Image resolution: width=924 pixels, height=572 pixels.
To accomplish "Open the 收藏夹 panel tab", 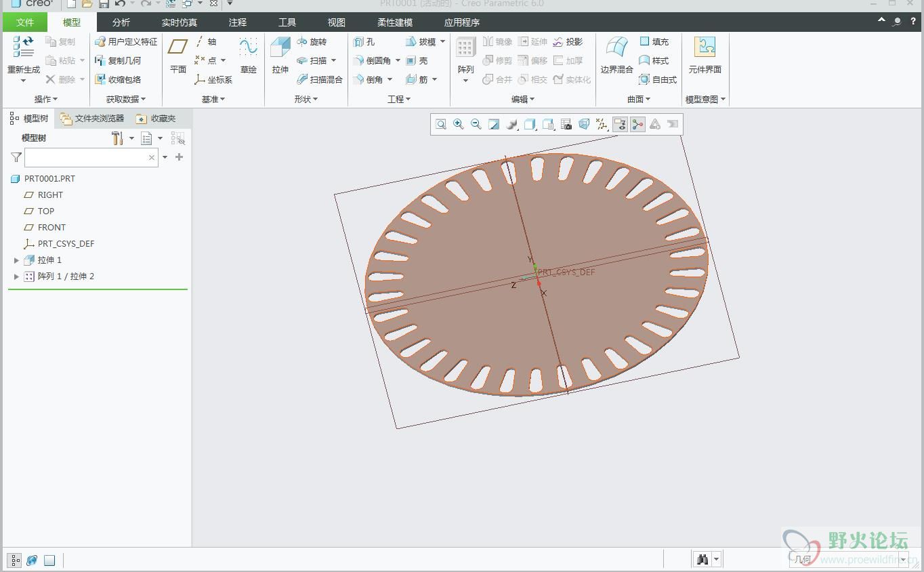I will pyautogui.click(x=156, y=119).
